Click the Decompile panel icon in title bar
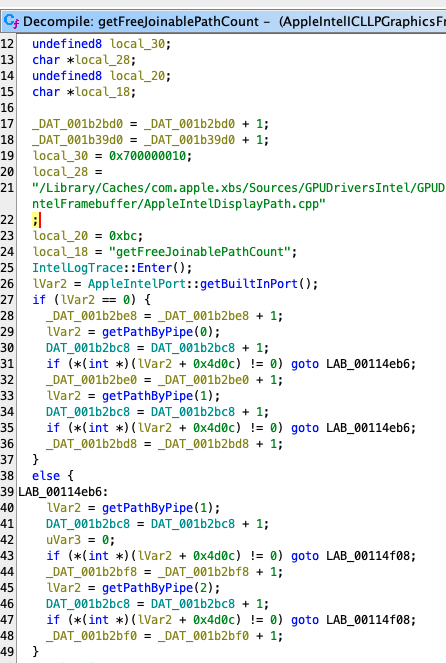 pyautogui.click(x=11, y=21)
